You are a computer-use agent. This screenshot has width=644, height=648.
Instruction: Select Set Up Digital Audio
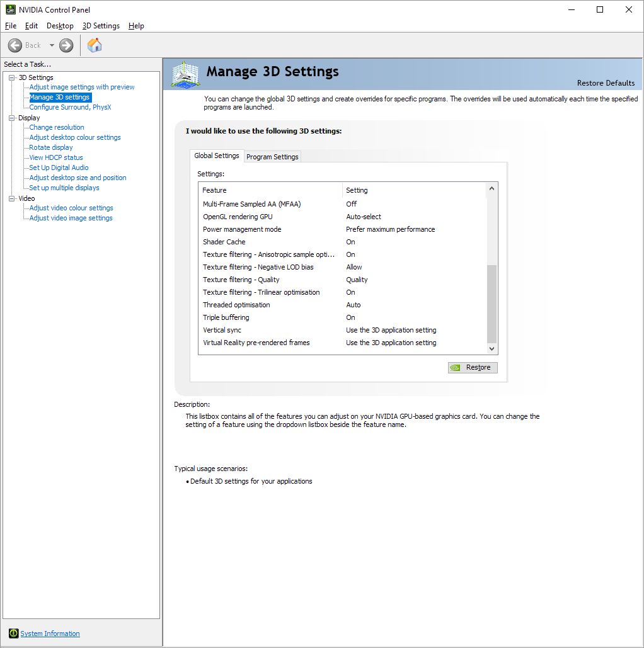[59, 168]
